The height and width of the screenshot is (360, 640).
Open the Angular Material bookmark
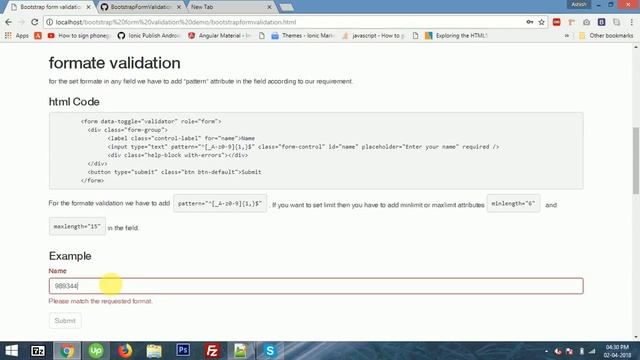pos(219,36)
